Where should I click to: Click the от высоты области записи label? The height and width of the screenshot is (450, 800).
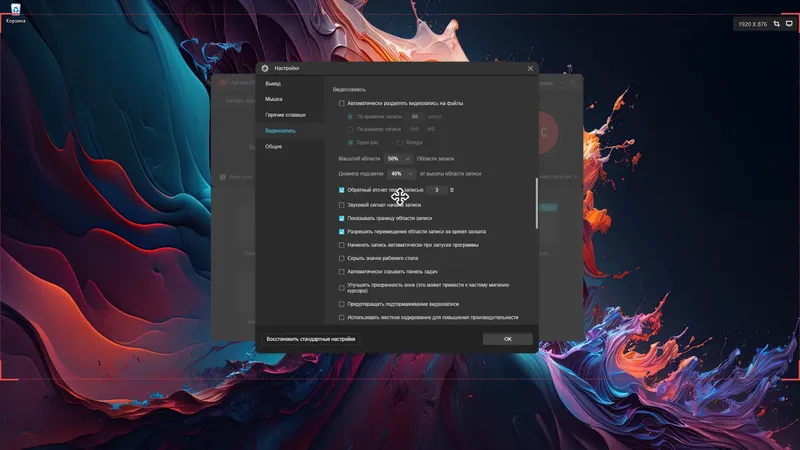(451, 174)
